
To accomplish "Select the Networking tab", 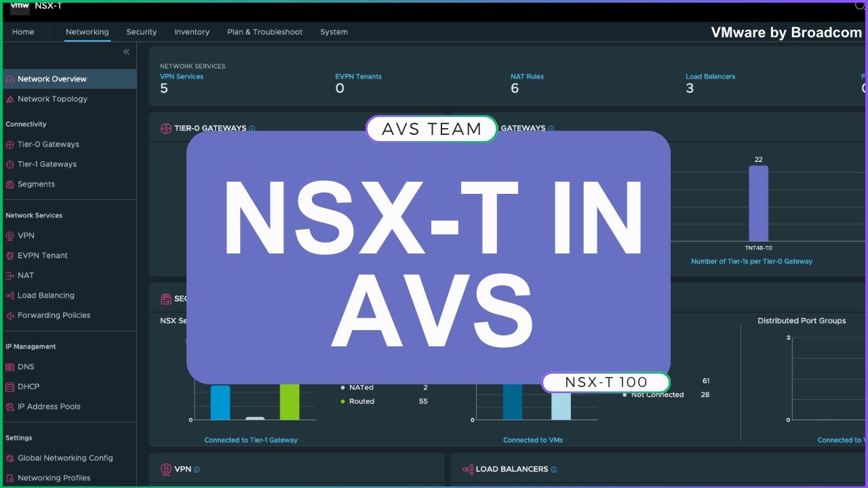I will [87, 32].
